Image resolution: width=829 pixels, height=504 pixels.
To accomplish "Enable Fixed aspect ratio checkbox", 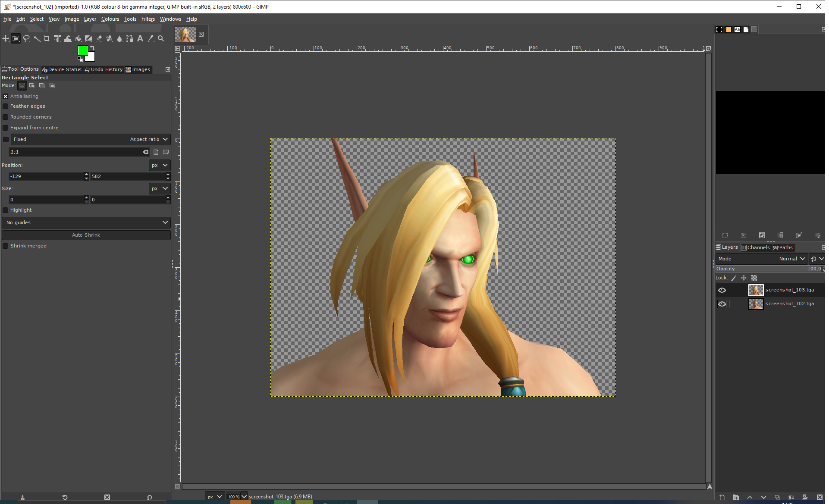I will click(x=6, y=140).
